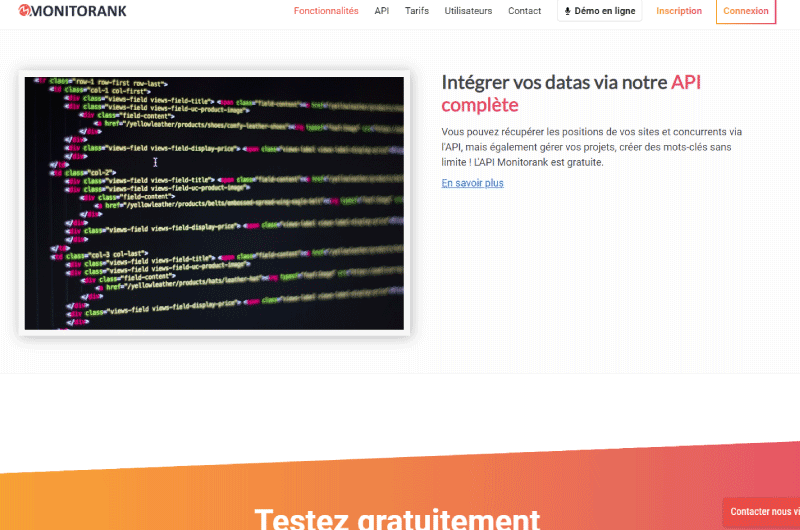Open the API navigation link
Viewport: 800px width, 530px height.
[x=382, y=11]
